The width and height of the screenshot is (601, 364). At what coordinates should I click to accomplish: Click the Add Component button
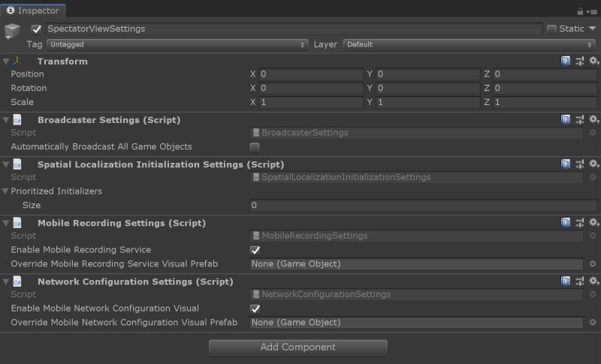pos(298,347)
